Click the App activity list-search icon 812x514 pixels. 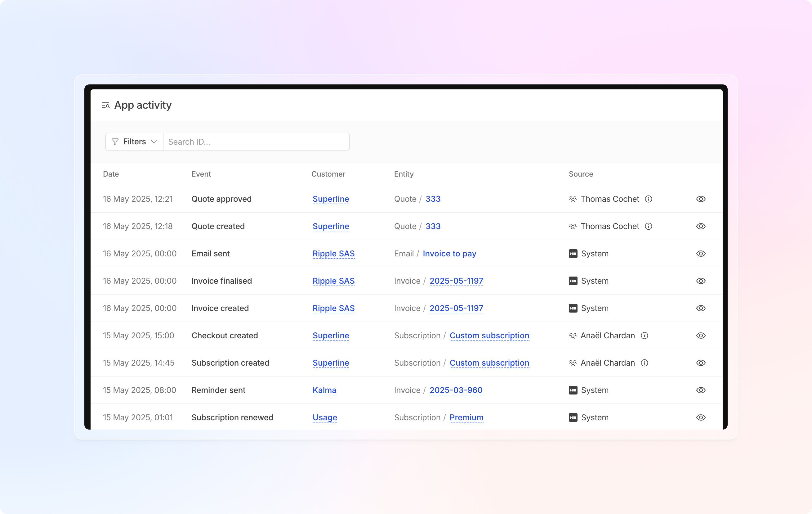(x=105, y=105)
